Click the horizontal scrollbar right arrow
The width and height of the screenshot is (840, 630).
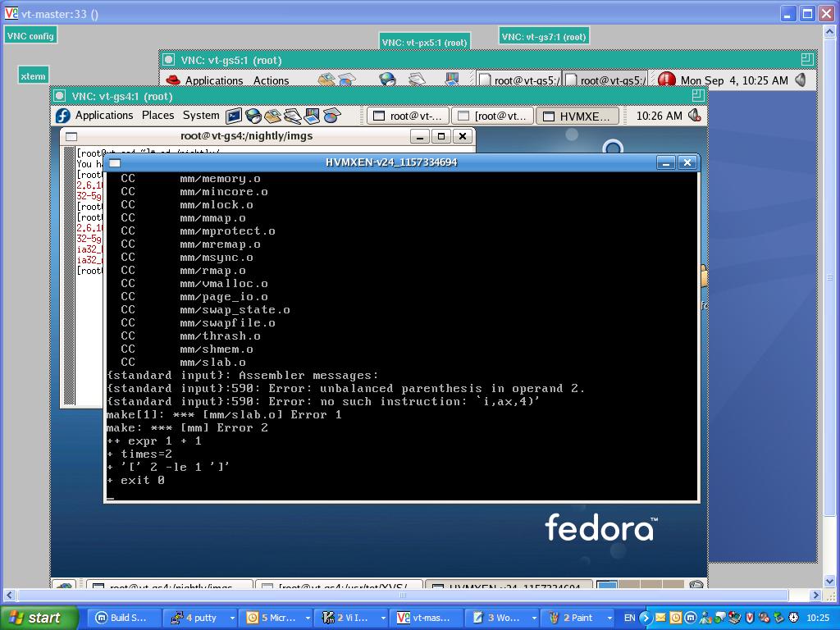pos(815,595)
